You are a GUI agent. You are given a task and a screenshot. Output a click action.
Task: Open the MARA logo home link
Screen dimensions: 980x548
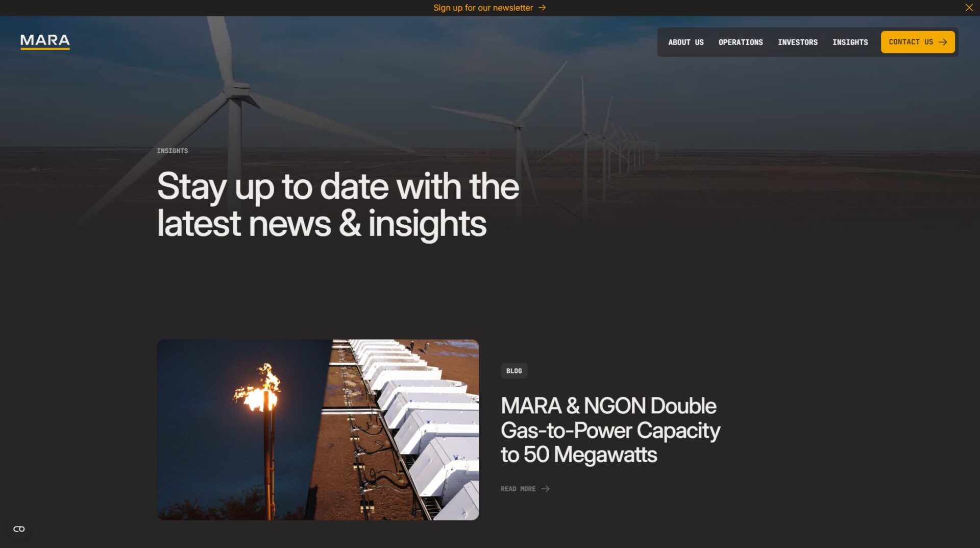(x=45, y=41)
